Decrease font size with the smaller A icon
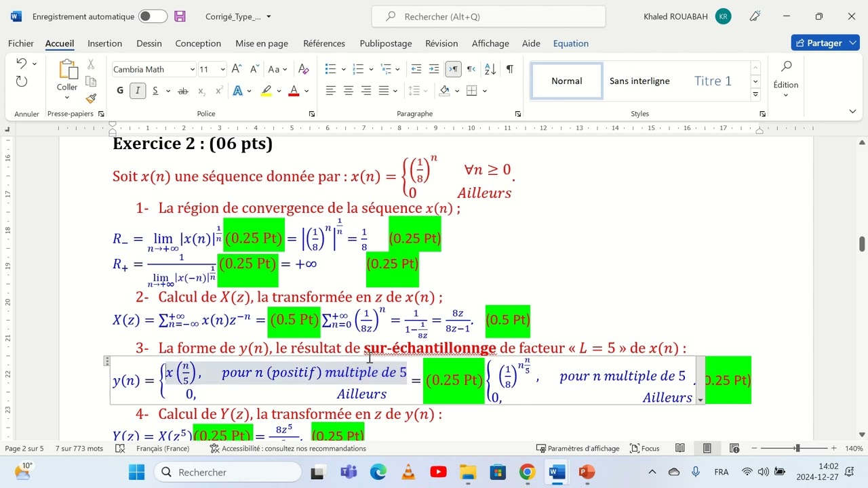Viewport: 868px width, 488px height. (254, 69)
